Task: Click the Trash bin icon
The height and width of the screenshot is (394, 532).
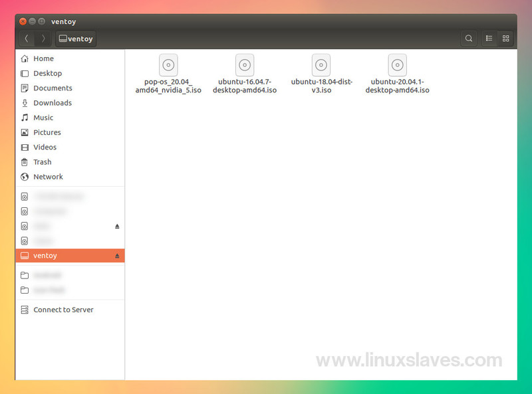Action: click(25, 162)
